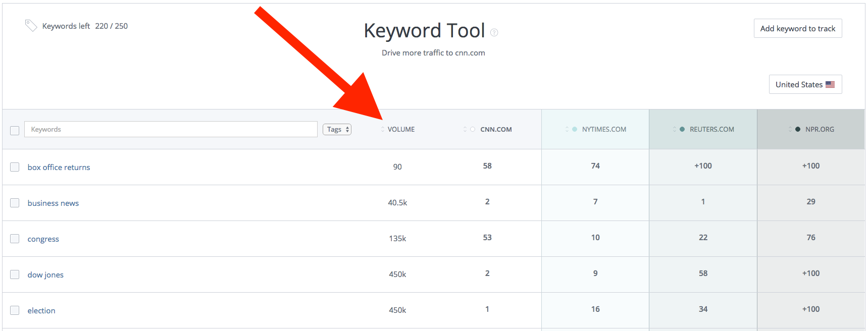Click NYTimes rank 10 for congress
The image size is (868, 331).
(595, 237)
